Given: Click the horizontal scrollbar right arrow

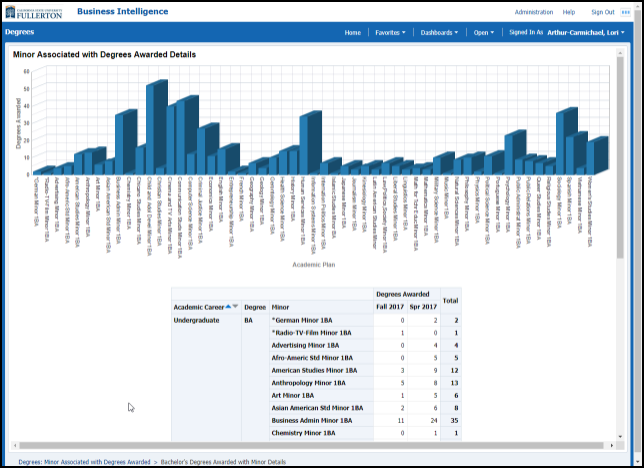Looking at the screenshot, I should point(612,445).
